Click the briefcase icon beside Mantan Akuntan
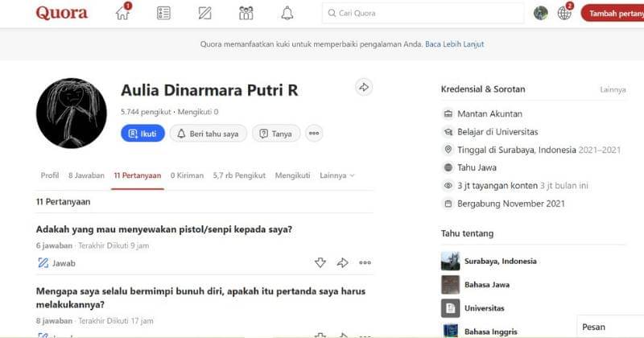The height and width of the screenshot is (338, 644). tap(448, 113)
